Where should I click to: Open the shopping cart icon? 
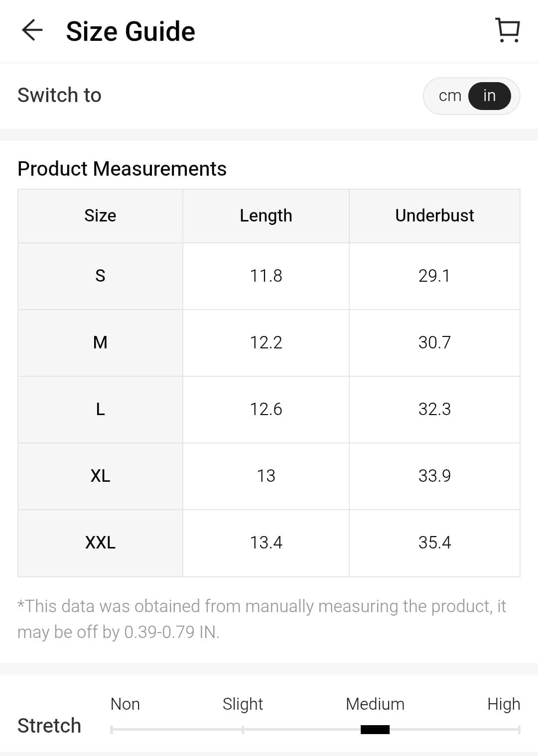(508, 30)
